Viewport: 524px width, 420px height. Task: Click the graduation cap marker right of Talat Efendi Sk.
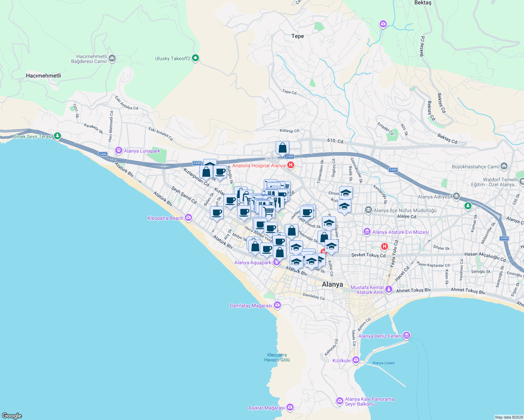(329, 223)
